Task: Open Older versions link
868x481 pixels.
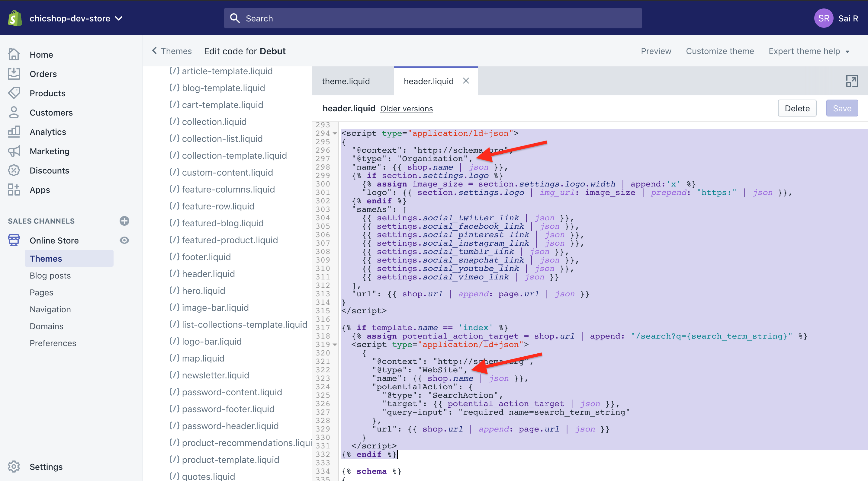Action: pos(407,108)
